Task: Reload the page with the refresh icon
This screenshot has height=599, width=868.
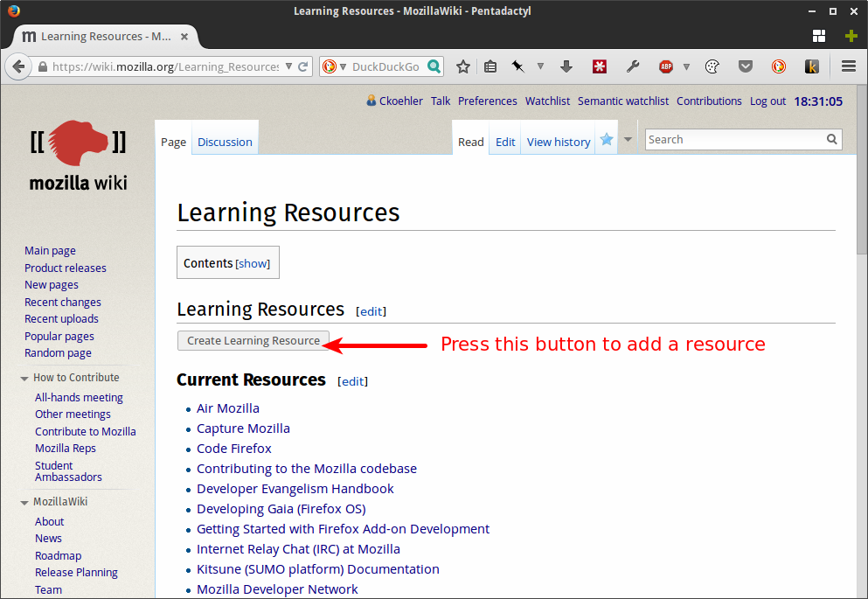Action: (x=302, y=67)
